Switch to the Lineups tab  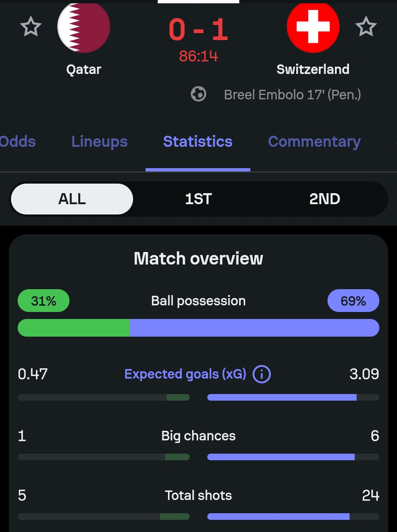[x=100, y=142]
